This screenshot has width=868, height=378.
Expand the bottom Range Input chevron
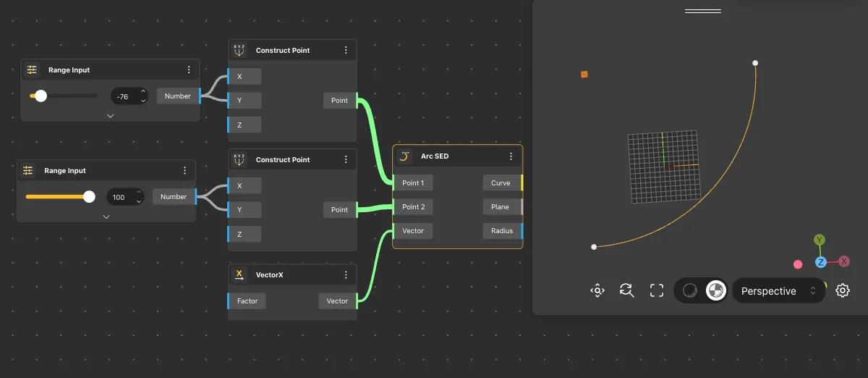tap(106, 216)
